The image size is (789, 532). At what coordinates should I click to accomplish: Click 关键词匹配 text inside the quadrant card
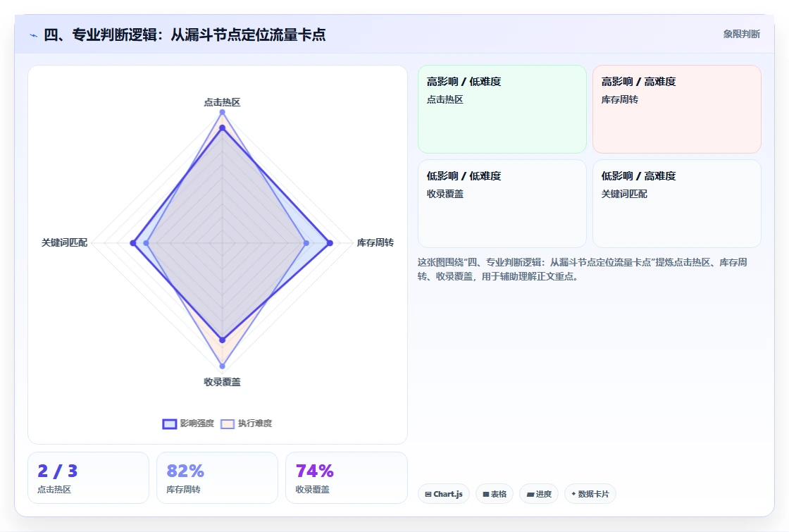point(624,194)
